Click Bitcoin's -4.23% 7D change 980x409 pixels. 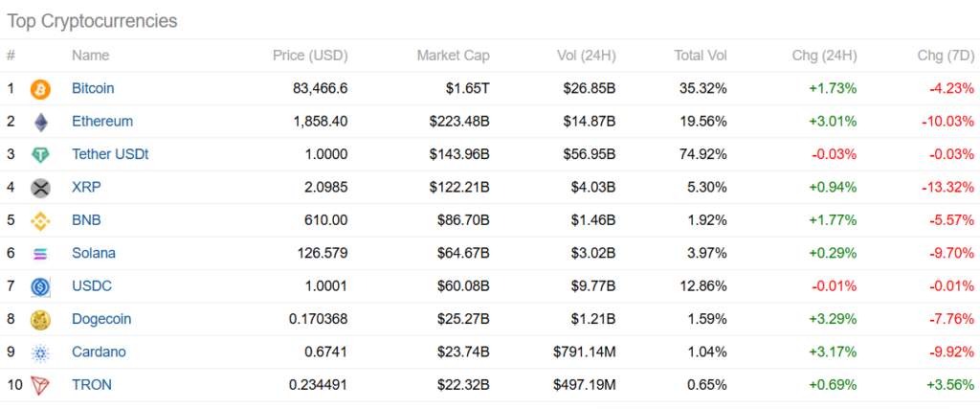(952, 88)
